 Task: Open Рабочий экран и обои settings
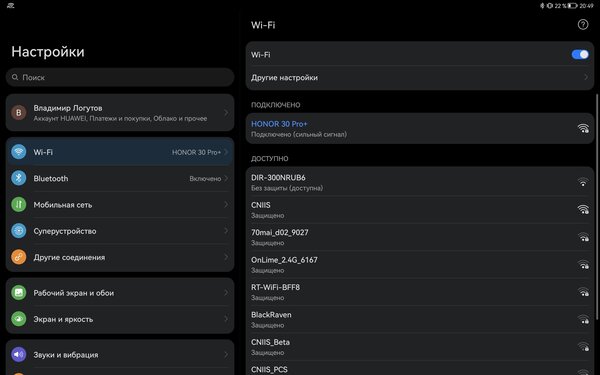(x=120, y=293)
